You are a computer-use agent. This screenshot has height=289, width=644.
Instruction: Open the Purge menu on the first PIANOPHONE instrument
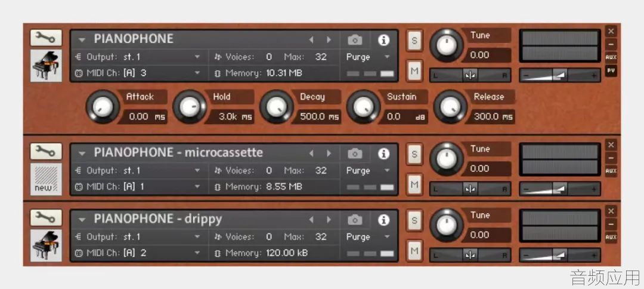point(368,57)
